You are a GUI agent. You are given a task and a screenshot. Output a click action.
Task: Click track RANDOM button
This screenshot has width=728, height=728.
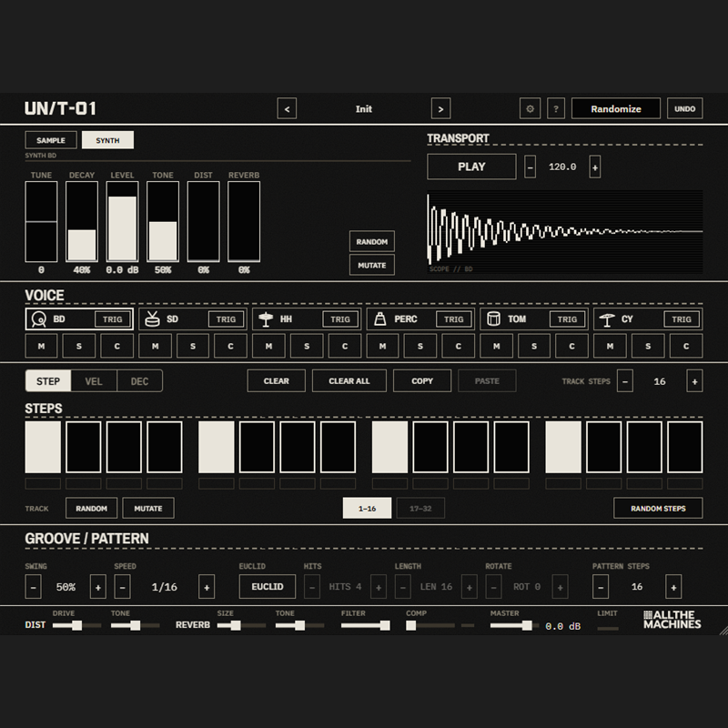tap(92, 509)
